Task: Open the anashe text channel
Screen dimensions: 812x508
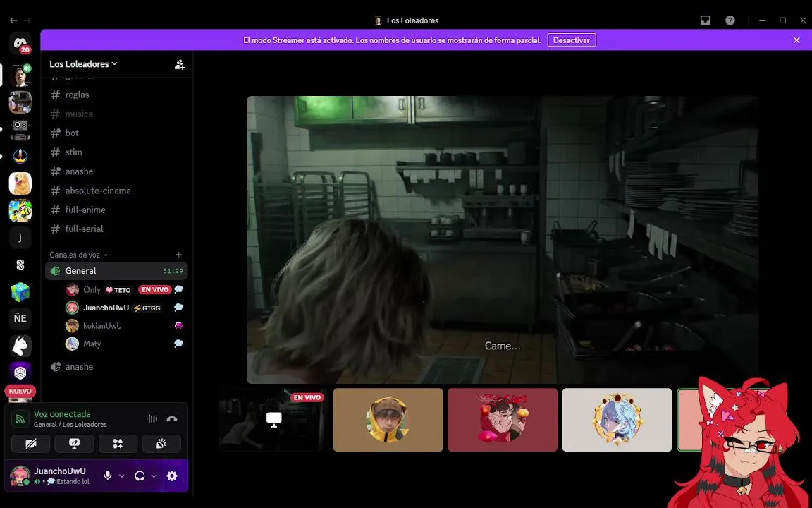Action: pos(116,171)
